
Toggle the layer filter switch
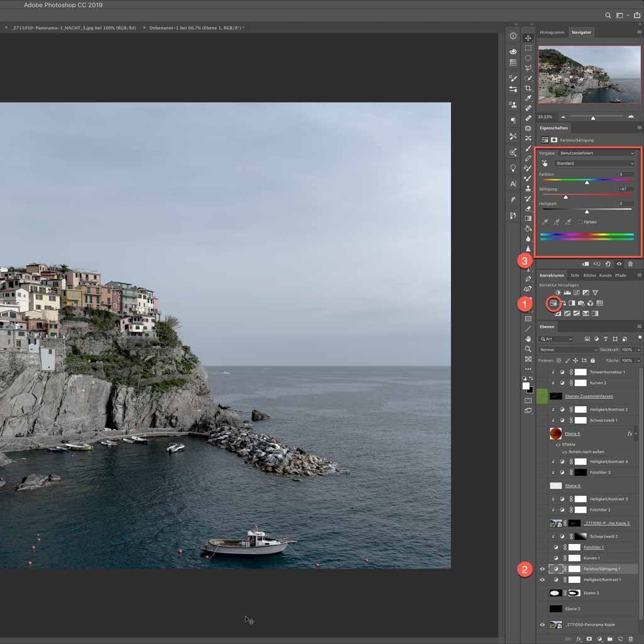(640, 338)
